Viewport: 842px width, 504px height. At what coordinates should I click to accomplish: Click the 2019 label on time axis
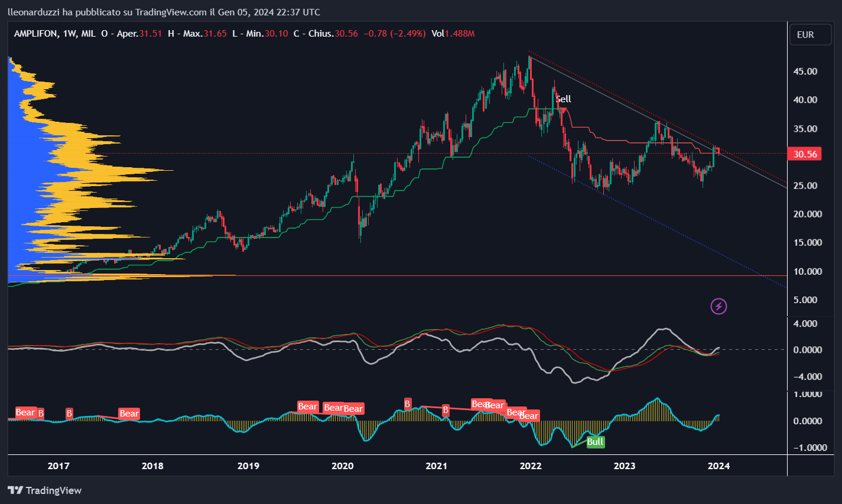coord(248,466)
